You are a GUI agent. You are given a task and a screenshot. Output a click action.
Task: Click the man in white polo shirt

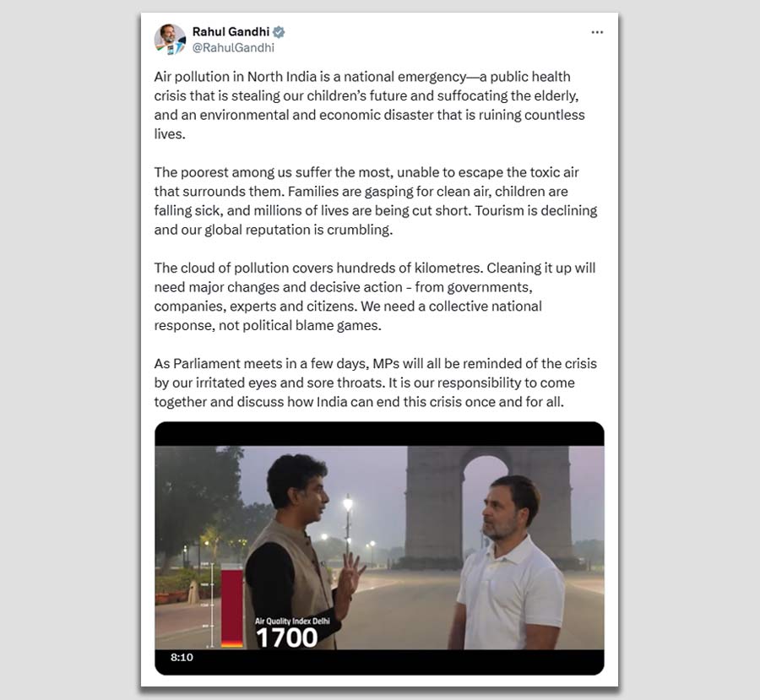(x=504, y=562)
